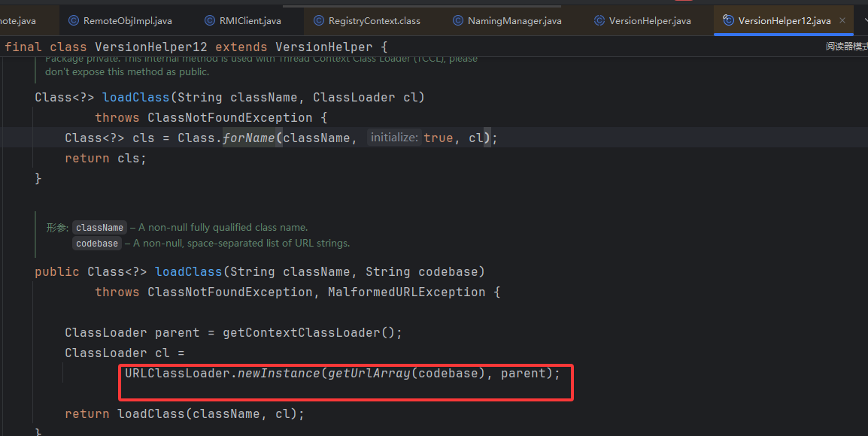868x436 pixels.
Task: Click the NamingManager.java class icon
Action: [458, 20]
